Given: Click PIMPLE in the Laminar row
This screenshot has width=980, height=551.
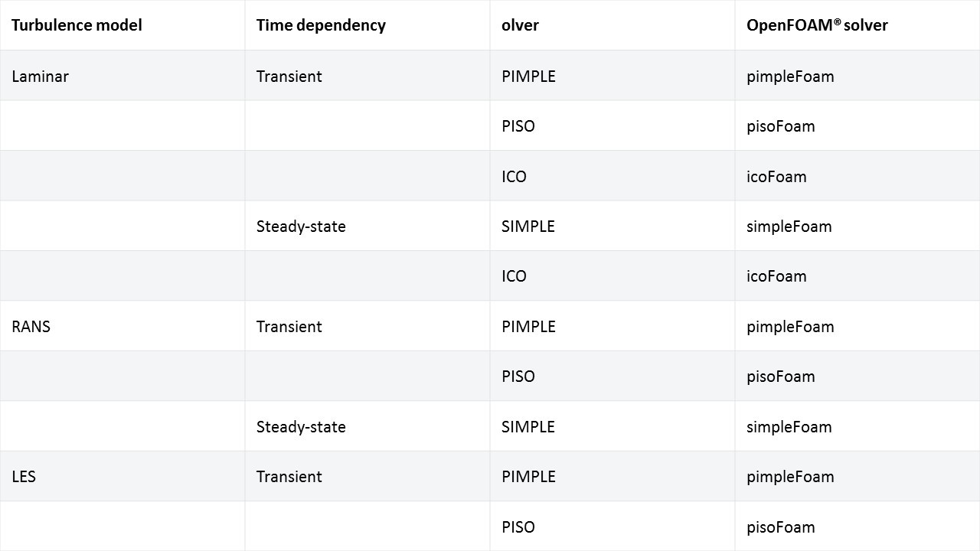Looking at the screenshot, I should [528, 77].
